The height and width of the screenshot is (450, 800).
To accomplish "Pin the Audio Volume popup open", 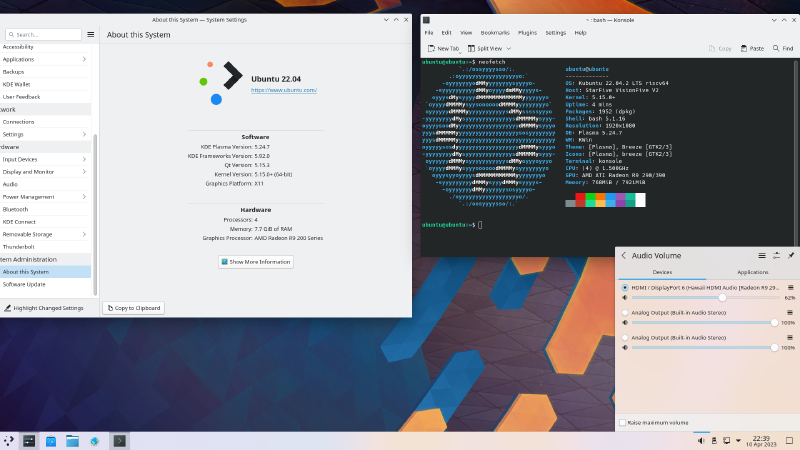I will [790, 256].
